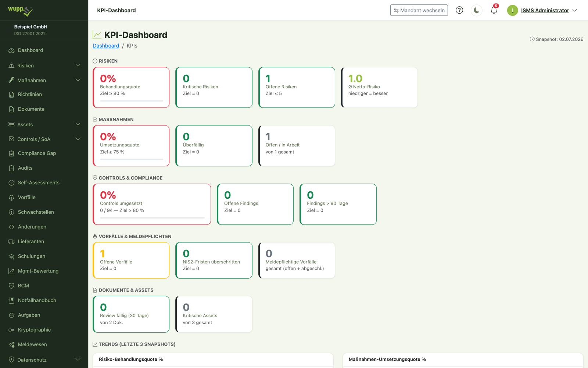Click the ISMS Administrator avatar circle

(512, 10)
